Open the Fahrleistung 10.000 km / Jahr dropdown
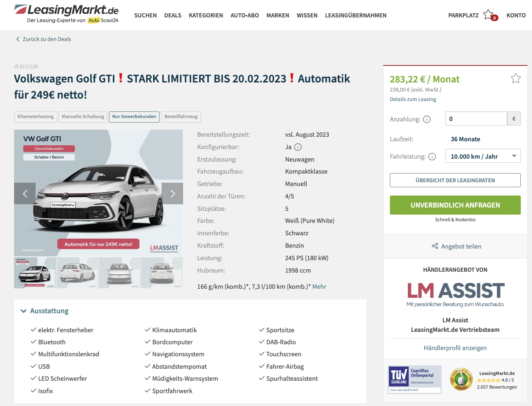The image size is (532, 406). [483, 156]
